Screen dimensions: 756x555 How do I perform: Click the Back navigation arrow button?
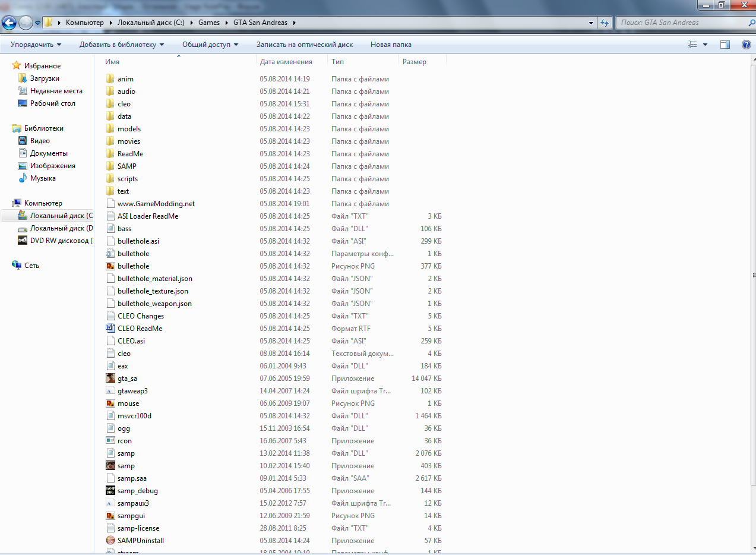[9, 23]
